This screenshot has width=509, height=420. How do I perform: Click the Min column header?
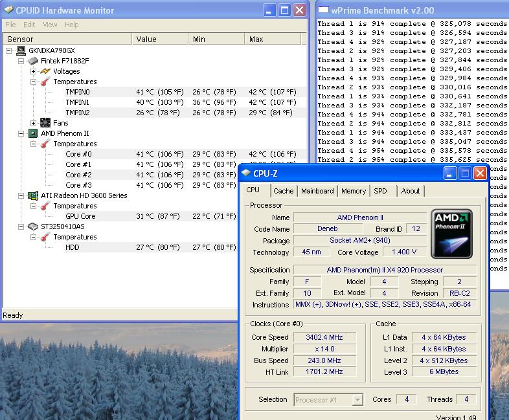pyautogui.click(x=216, y=39)
